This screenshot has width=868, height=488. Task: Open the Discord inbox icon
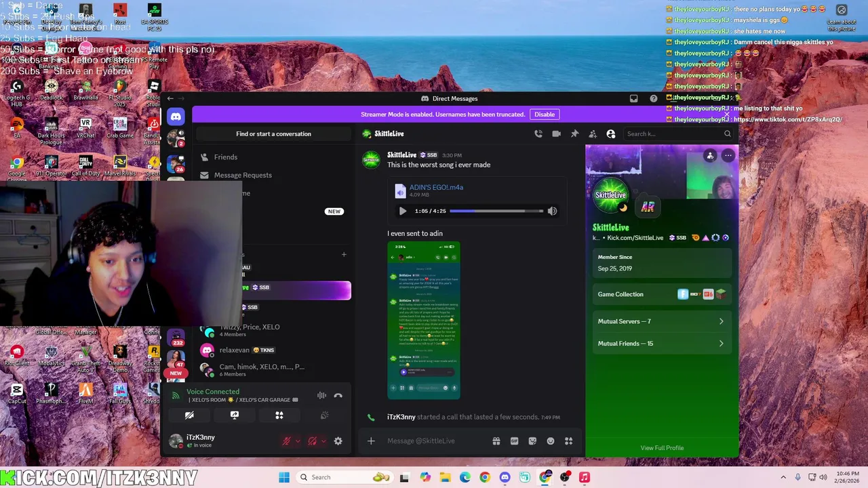(x=633, y=98)
